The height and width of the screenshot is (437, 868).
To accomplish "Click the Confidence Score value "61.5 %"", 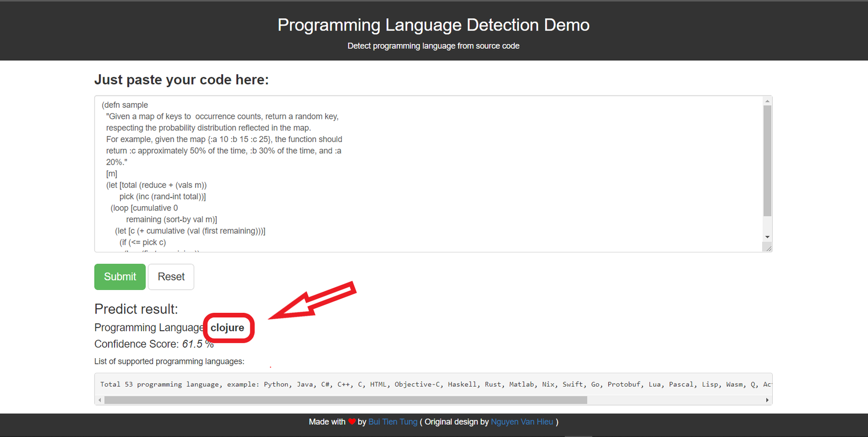I will point(198,344).
